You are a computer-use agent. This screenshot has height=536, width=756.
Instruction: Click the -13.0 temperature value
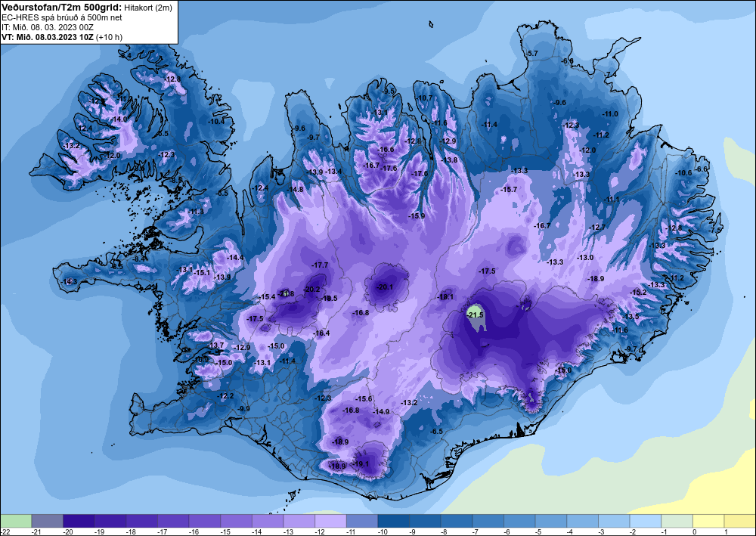pyautogui.click(x=585, y=258)
